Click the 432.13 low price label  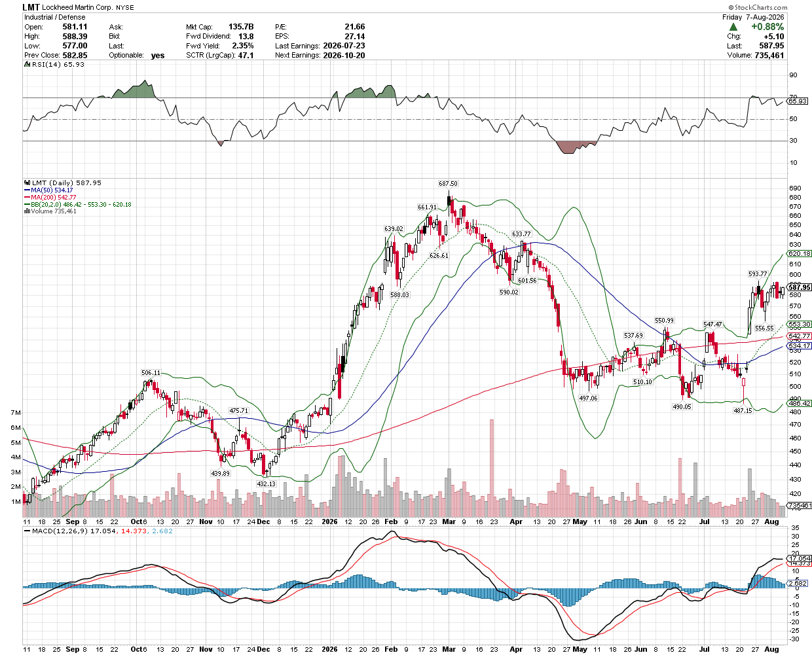click(x=266, y=484)
